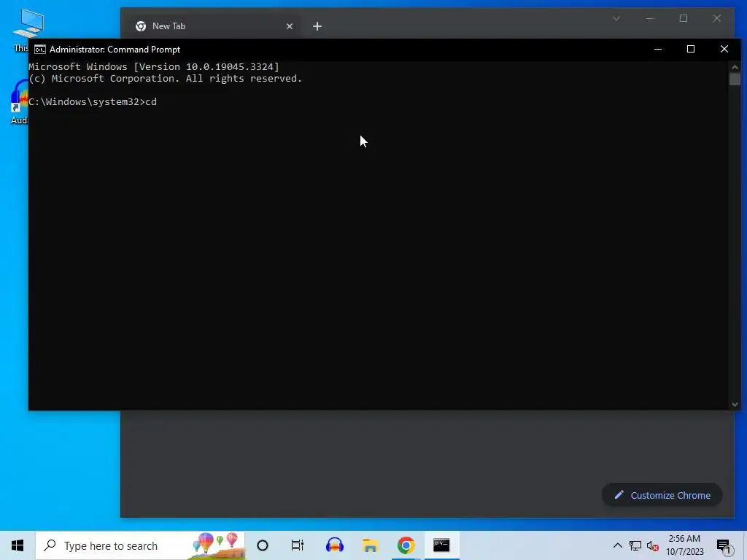The width and height of the screenshot is (747, 560).
Task: Open the Windows Start menu
Action: coord(18,545)
